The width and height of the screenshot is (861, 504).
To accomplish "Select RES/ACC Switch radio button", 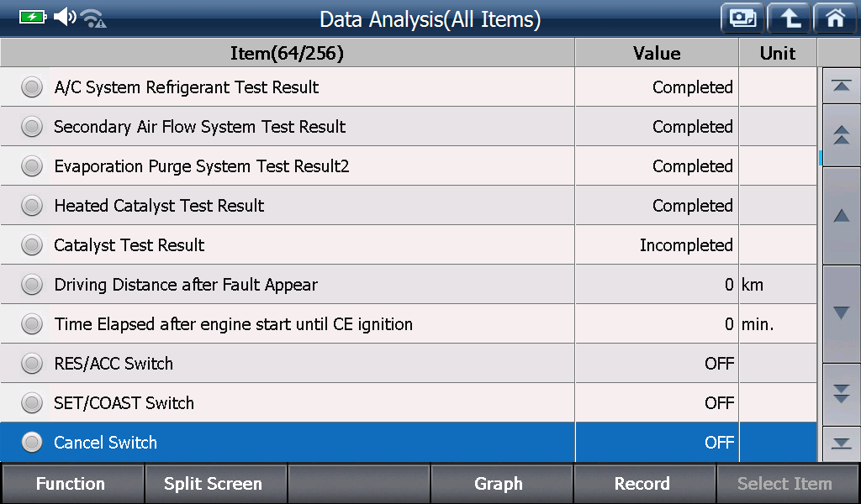I will (x=32, y=363).
